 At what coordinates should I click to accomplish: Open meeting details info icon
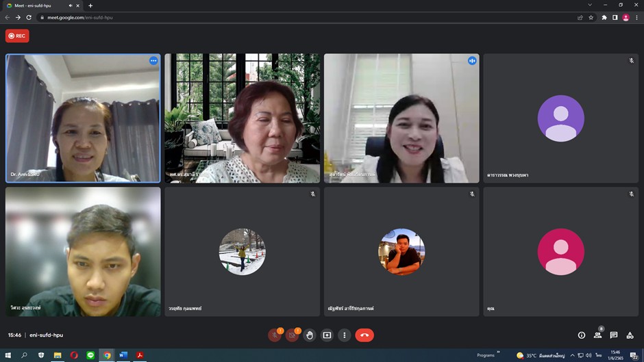pos(582,335)
